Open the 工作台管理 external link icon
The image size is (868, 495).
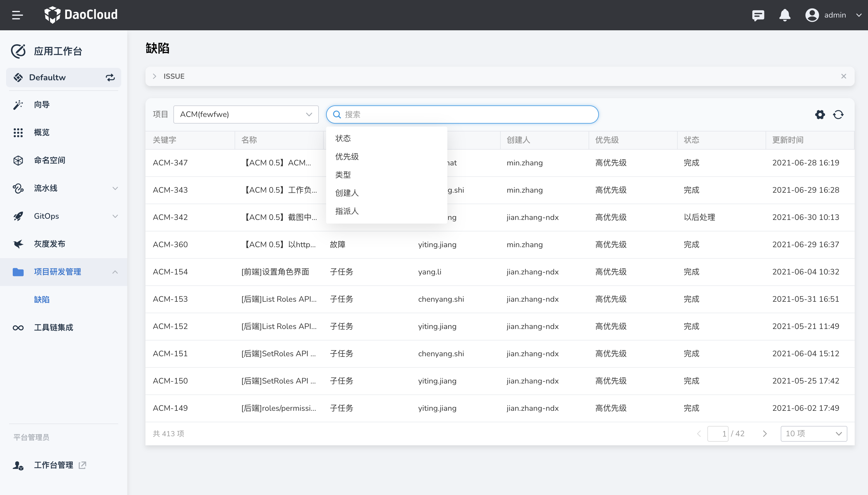click(82, 465)
